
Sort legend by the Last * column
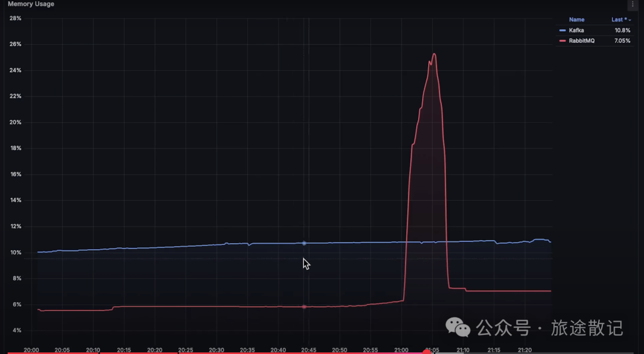click(x=621, y=20)
